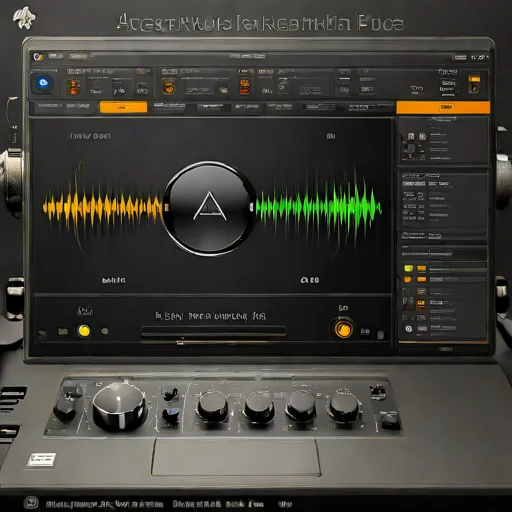This screenshot has width=512, height=512.
Task: Click the red-orange icon in right panel list
Action: point(421,304)
